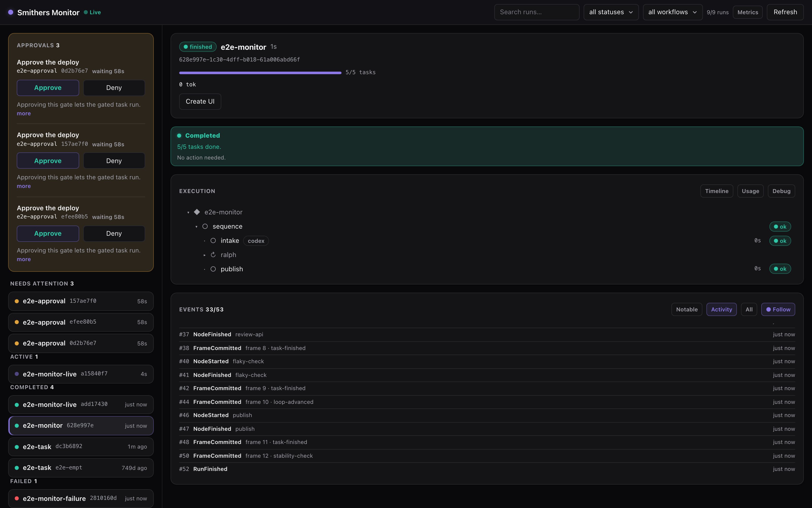Open the all workflows dropdown
The height and width of the screenshot is (508, 812).
point(672,12)
